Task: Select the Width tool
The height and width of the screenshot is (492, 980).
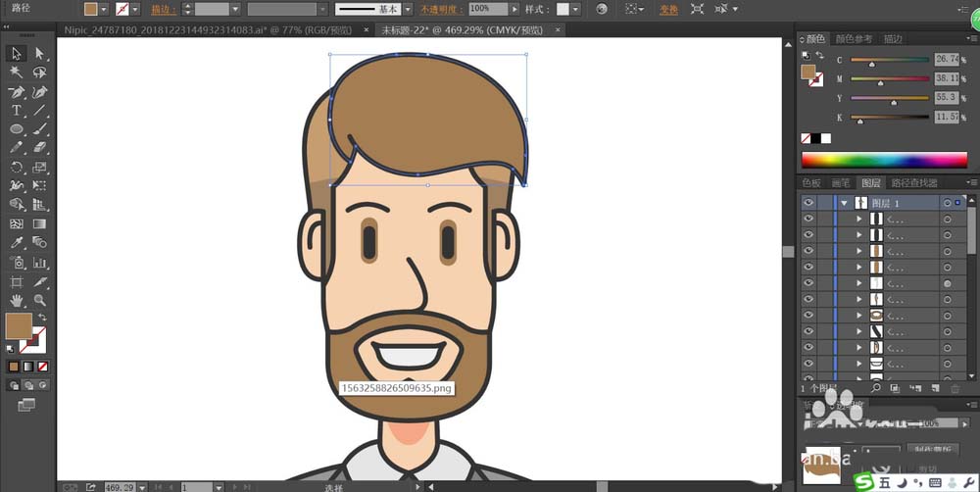Action: click(x=17, y=185)
